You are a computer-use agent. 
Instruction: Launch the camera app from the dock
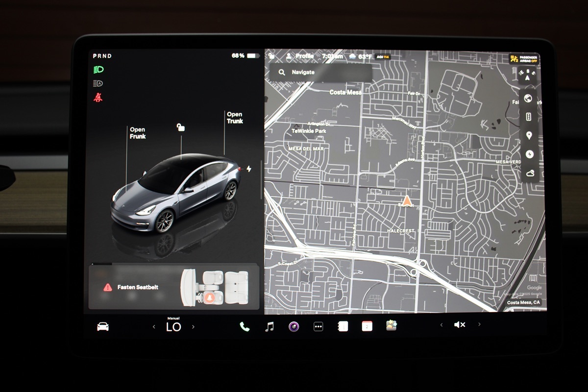pos(294,326)
